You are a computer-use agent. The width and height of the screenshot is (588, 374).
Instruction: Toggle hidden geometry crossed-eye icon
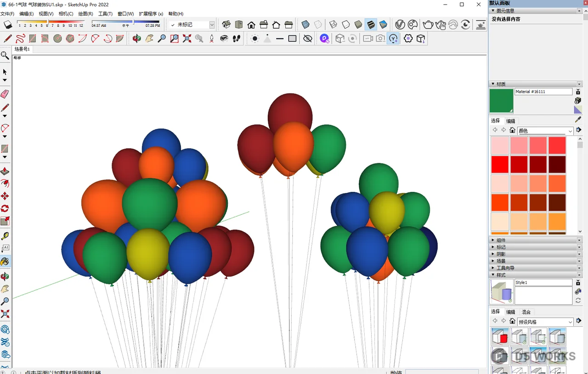(308, 39)
